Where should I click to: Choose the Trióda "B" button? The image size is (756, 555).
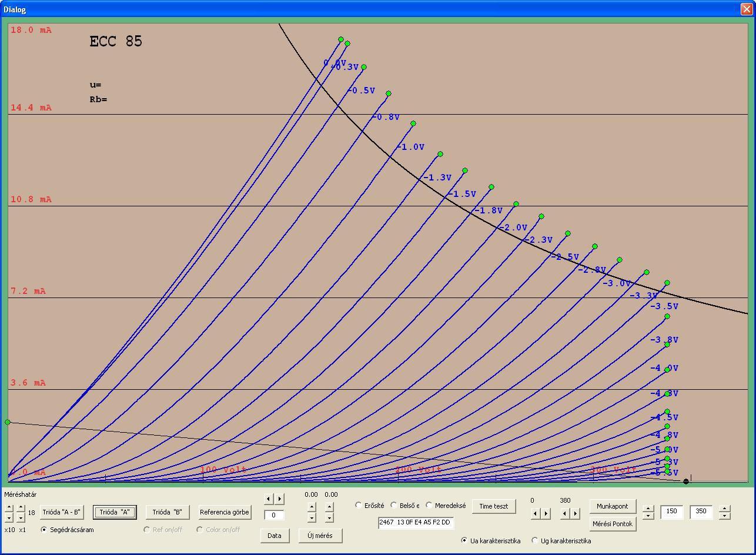(x=168, y=512)
